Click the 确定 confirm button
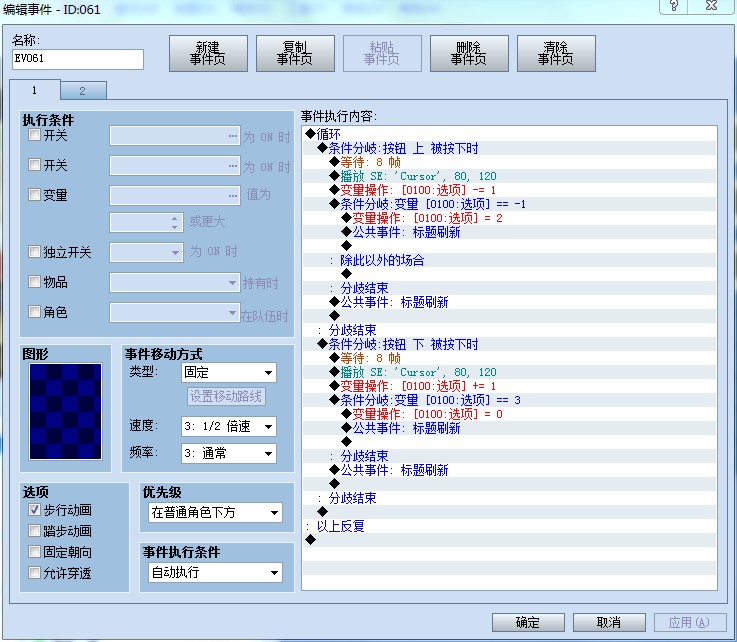The image size is (737, 642). [528, 622]
